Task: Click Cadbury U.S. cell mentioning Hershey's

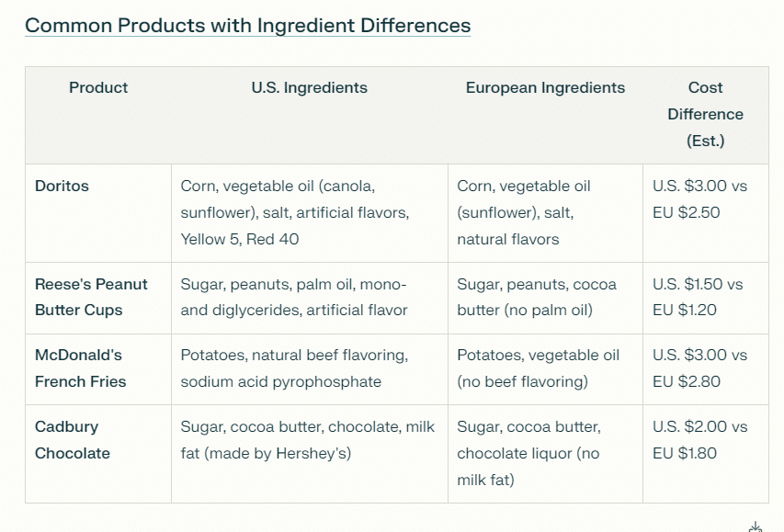Action: coord(308,439)
